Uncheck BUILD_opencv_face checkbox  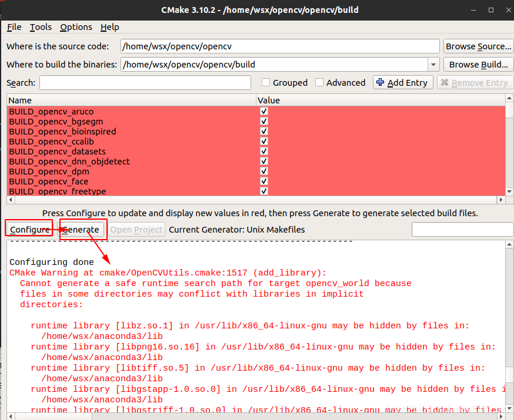264,181
